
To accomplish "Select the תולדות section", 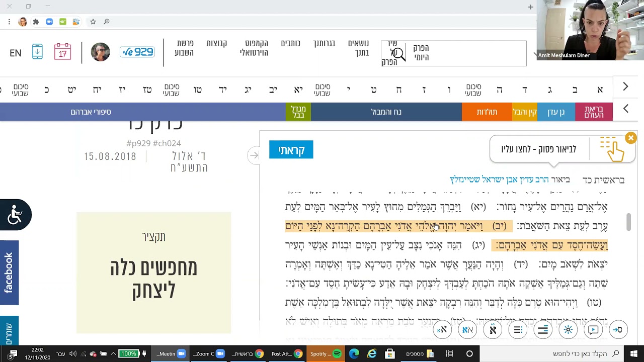I will 487,112.
